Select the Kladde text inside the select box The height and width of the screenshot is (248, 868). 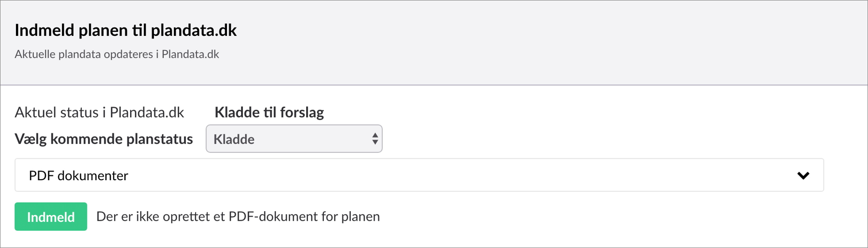click(234, 139)
